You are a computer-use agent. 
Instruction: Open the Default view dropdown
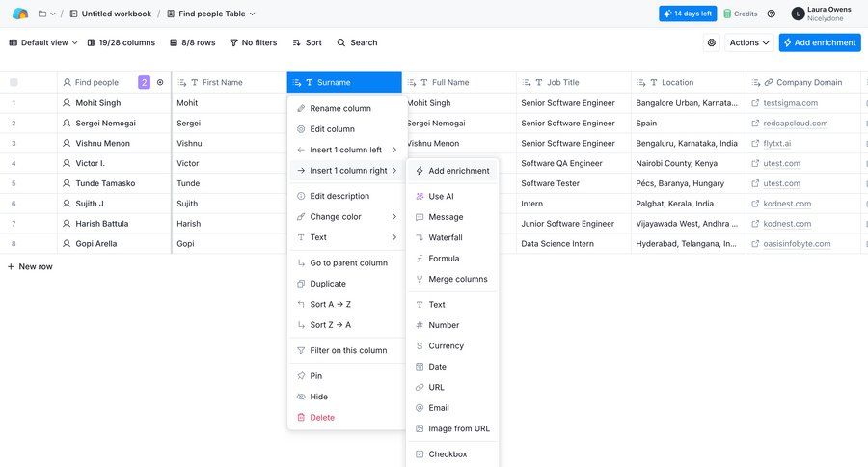coord(43,42)
